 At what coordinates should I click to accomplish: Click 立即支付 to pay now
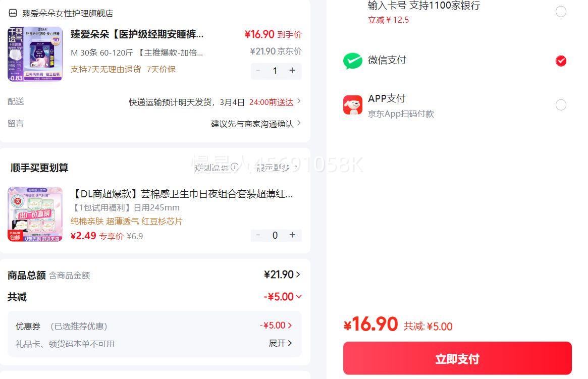pyautogui.click(x=457, y=359)
